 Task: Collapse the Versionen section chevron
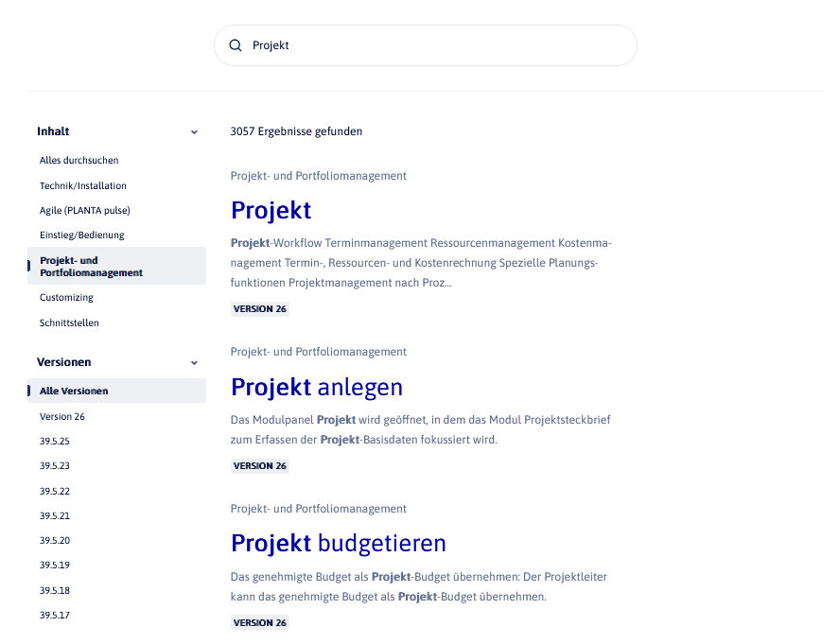pos(194,363)
